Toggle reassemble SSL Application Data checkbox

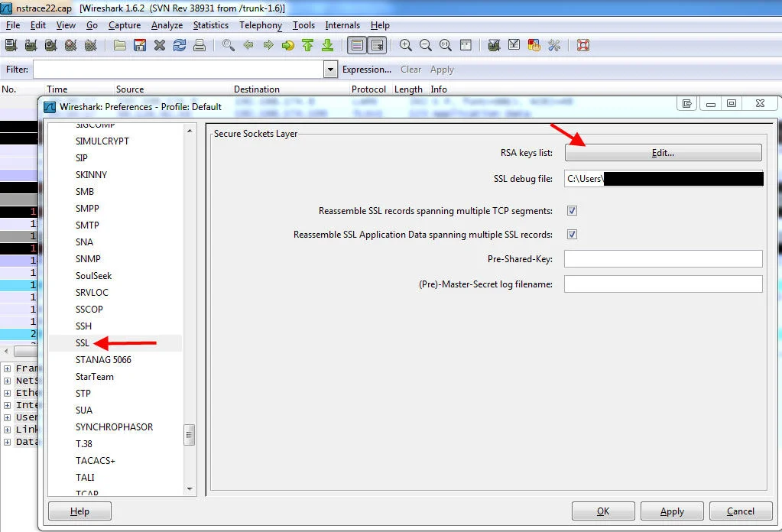[x=572, y=235]
